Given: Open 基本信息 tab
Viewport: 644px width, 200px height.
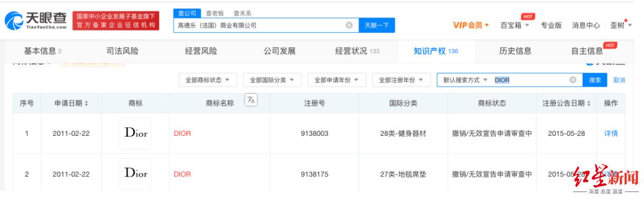Looking at the screenshot, I should click(x=43, y=51).
